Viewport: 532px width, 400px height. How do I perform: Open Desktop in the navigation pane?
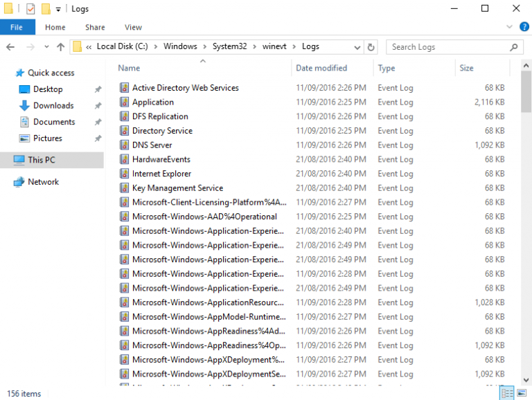[41, 89]
